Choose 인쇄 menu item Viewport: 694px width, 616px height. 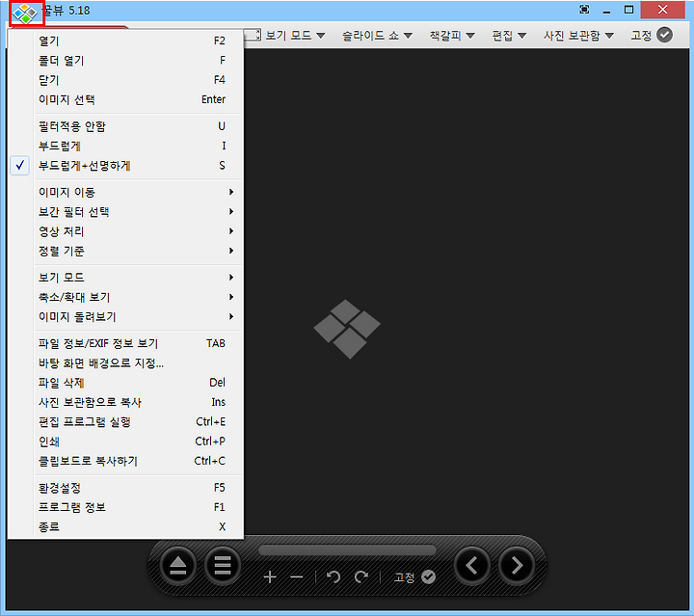tap(125, 442)
